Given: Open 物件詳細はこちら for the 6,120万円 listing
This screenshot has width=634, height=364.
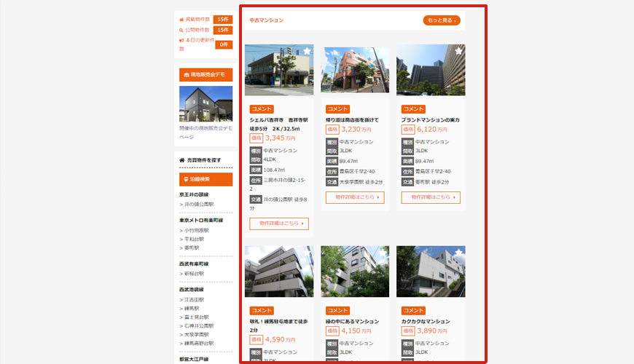Looking at the screenshot, I should pos(431,197).
